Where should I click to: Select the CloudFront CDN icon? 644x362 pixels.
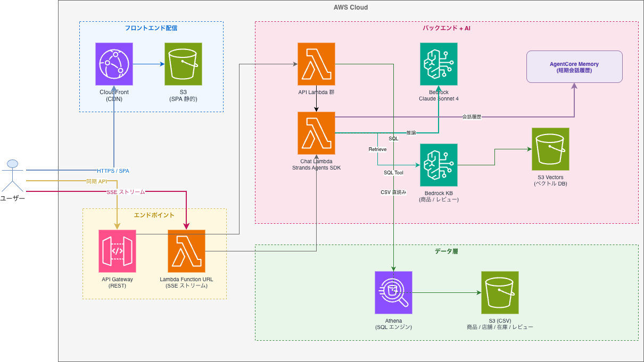[114, 64]
